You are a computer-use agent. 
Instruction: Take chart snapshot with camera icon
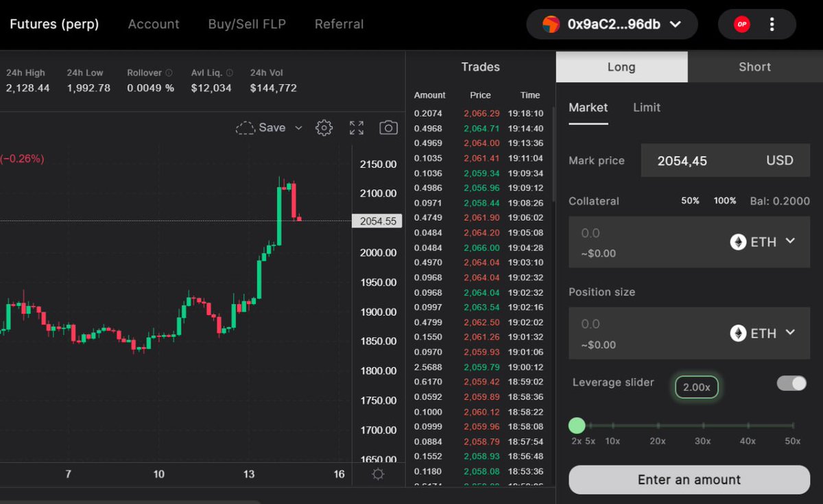(389, 128)
